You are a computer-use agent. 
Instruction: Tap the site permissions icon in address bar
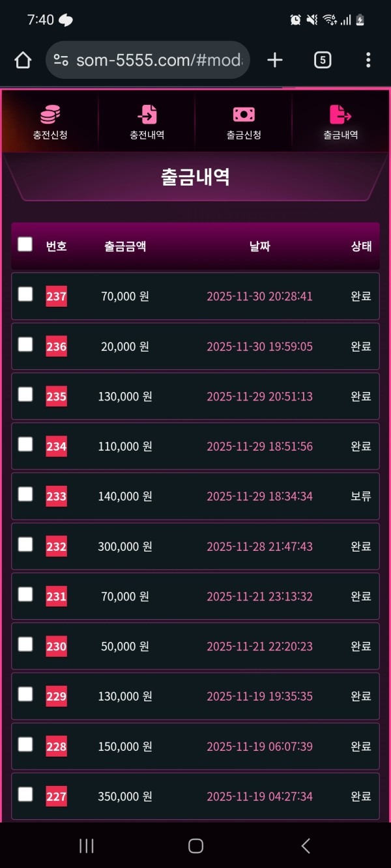(x=62, y=60)
